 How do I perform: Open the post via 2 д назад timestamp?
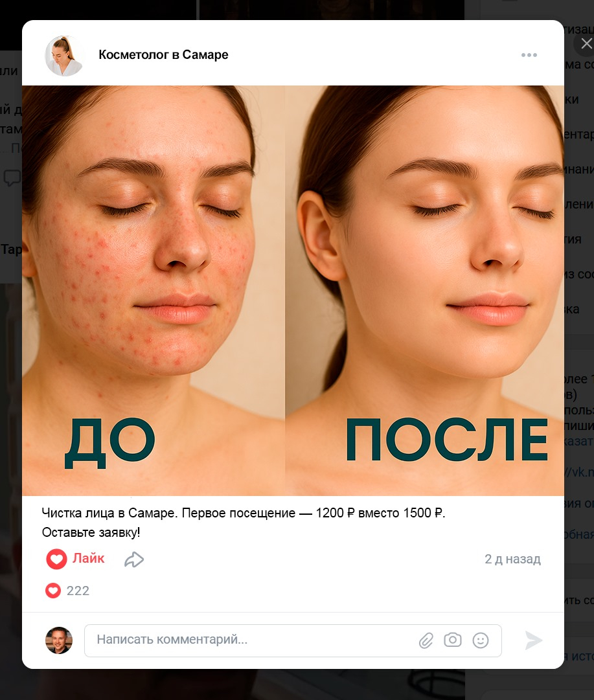click(512, 559)
